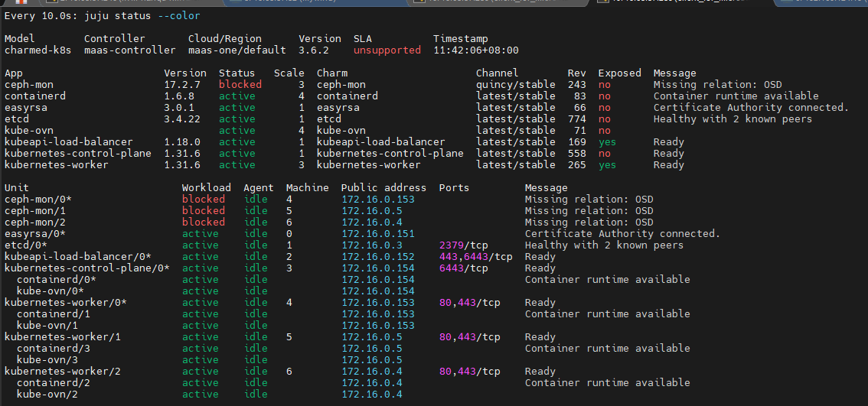Click IP address '172.16.0.152'
The height and width of the screenshot is (406, 868).
(x=377, y=257)
